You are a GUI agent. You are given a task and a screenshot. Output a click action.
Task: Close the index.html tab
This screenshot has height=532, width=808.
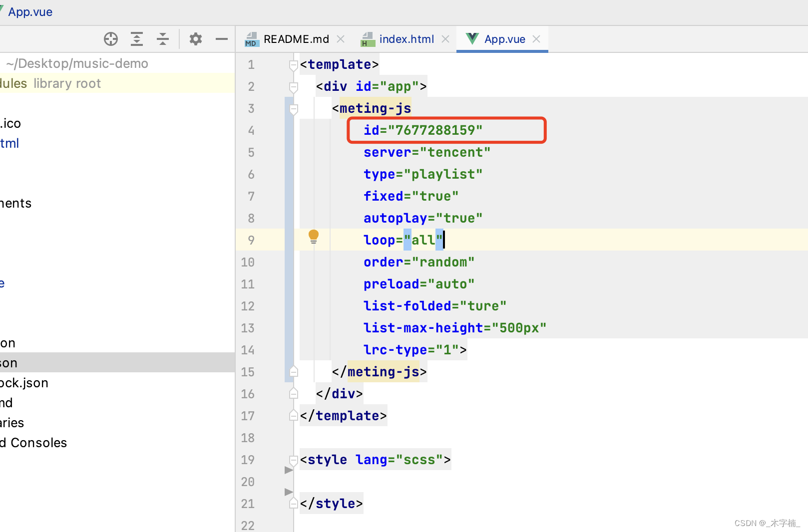pyautogui.click(x=445, y=39)
